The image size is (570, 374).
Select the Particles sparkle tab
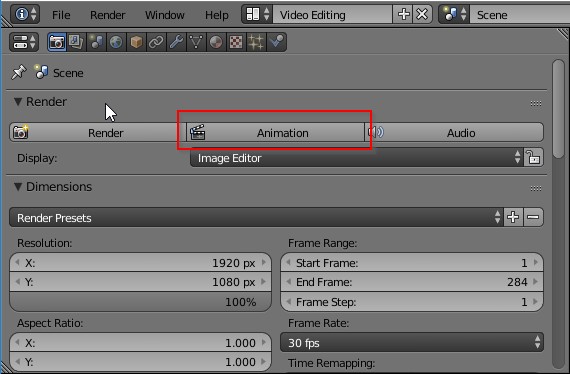256,42
